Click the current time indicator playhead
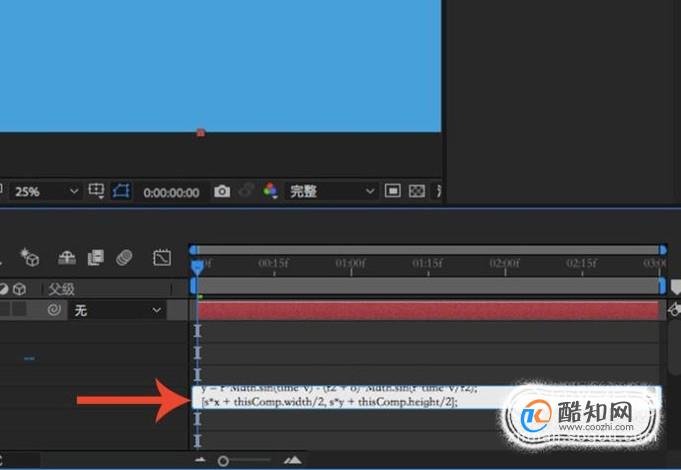This screenshot has height=470, width=681. tap(197, 266)
